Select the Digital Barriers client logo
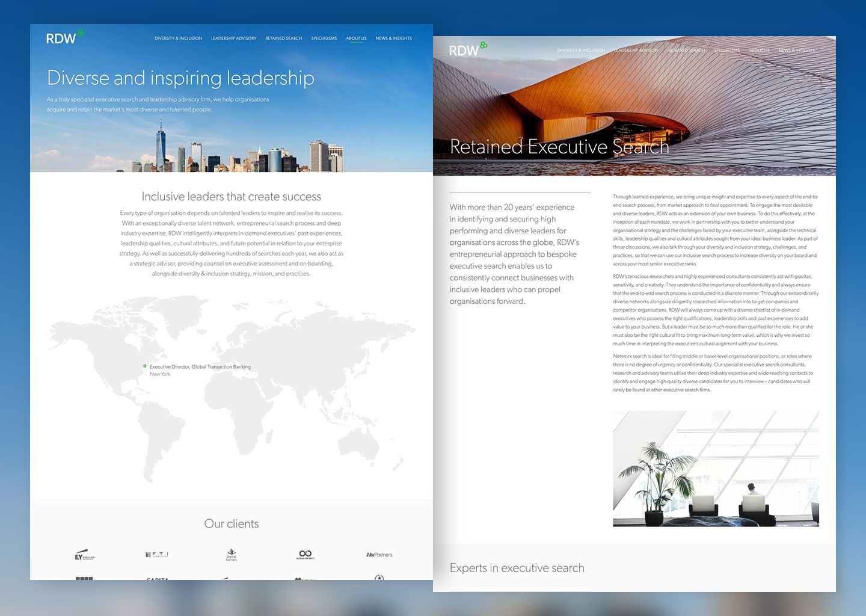The width and height of the screenshot is (866, 616). (x=232, y=555)
